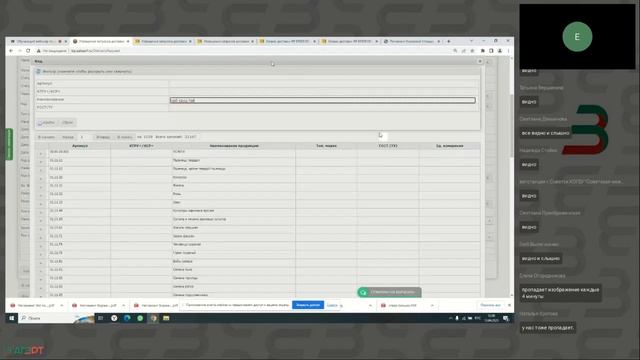Open File Explorer from the taskbar
The height and width of the screenshot is (360, 640).
166,318
